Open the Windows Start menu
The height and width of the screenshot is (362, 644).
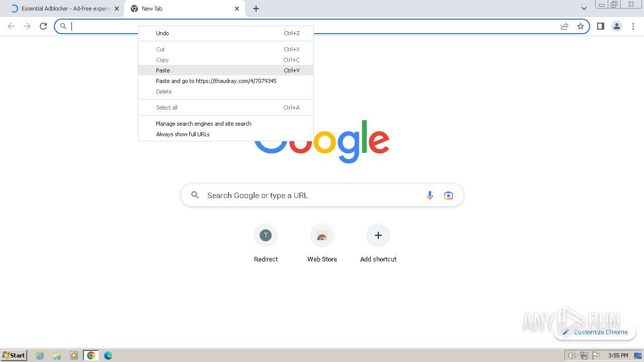click(14, 355)
